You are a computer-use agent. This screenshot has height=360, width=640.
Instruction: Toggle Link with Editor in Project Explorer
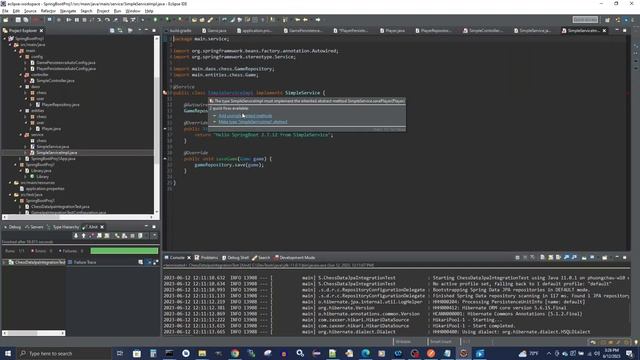120,30
